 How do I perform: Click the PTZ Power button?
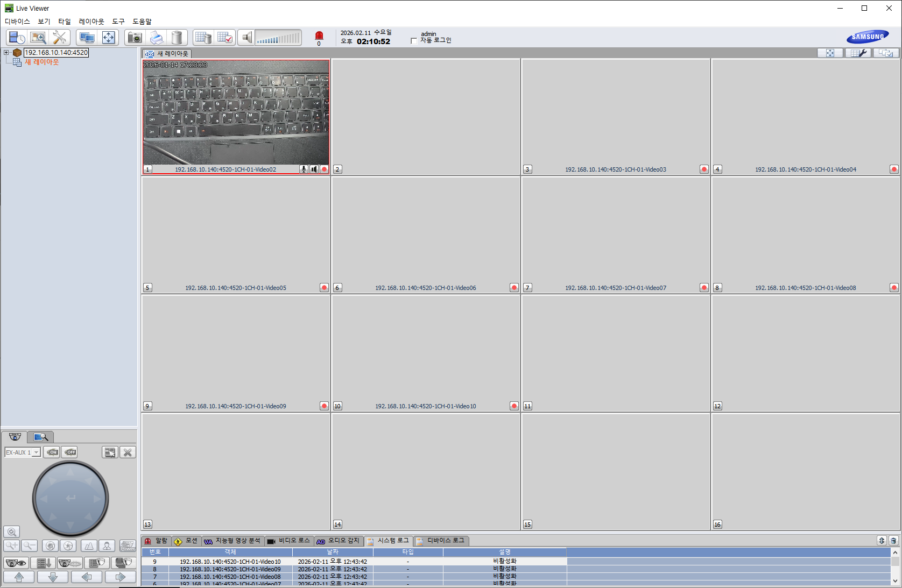[128, 546]
